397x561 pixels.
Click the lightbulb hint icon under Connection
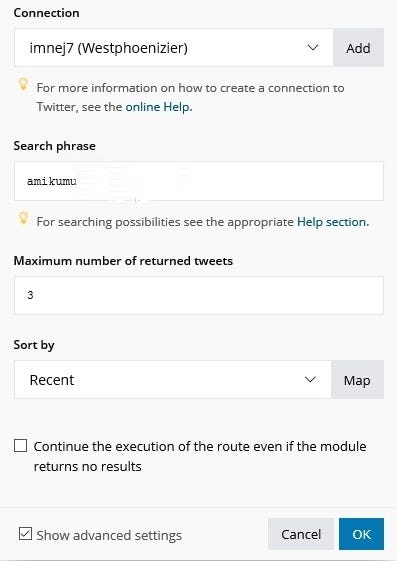click(x=23, y=84)
